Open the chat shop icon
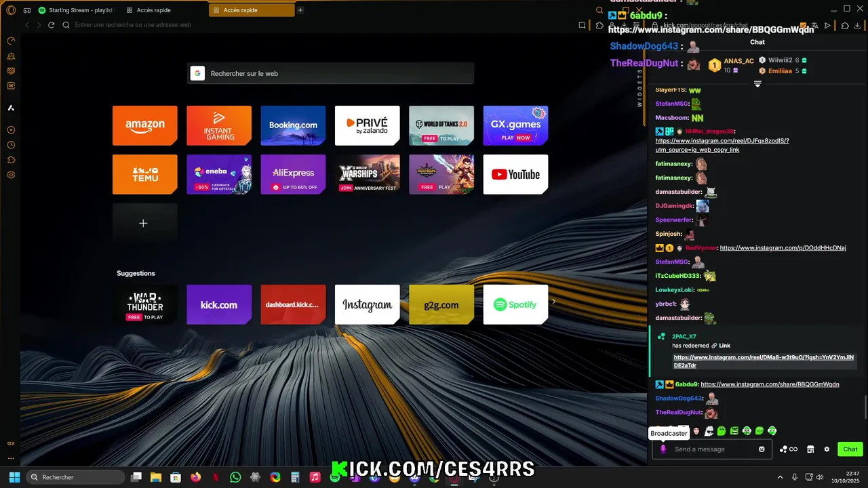 coord(810,449)
